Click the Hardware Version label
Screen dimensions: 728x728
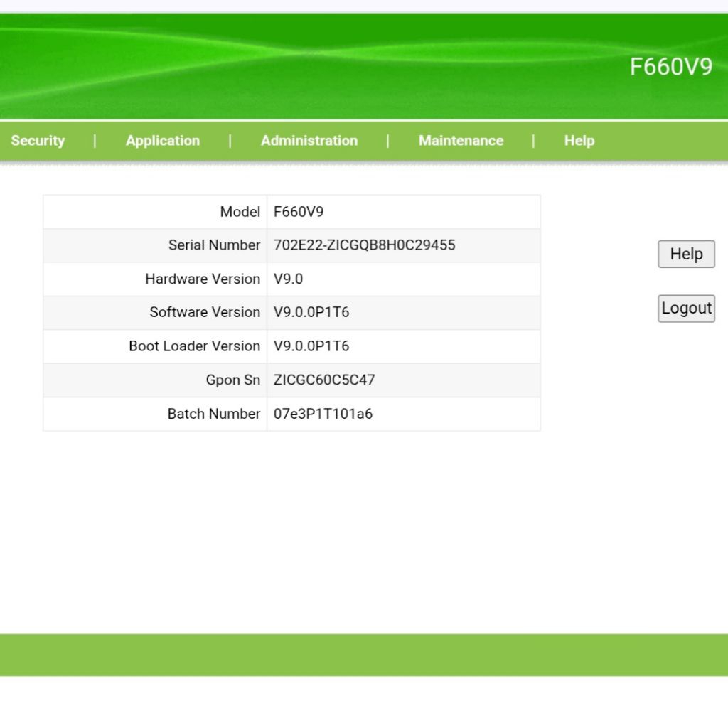point(203,279)
